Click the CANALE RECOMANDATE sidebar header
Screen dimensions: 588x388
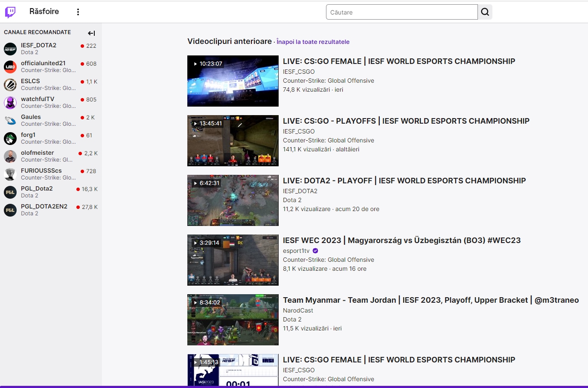pyautogui.click(x=38, y=32)
